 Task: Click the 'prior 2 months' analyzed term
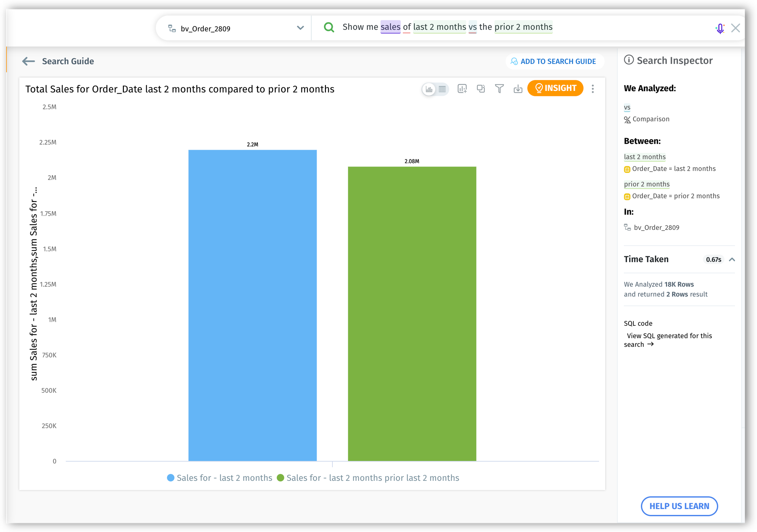coord(647,184)
